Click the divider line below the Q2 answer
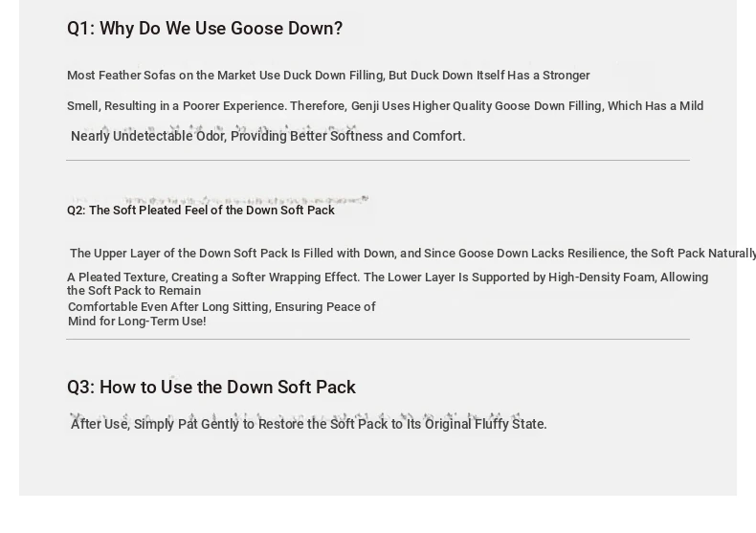756x533 pixels. (378, 340)
